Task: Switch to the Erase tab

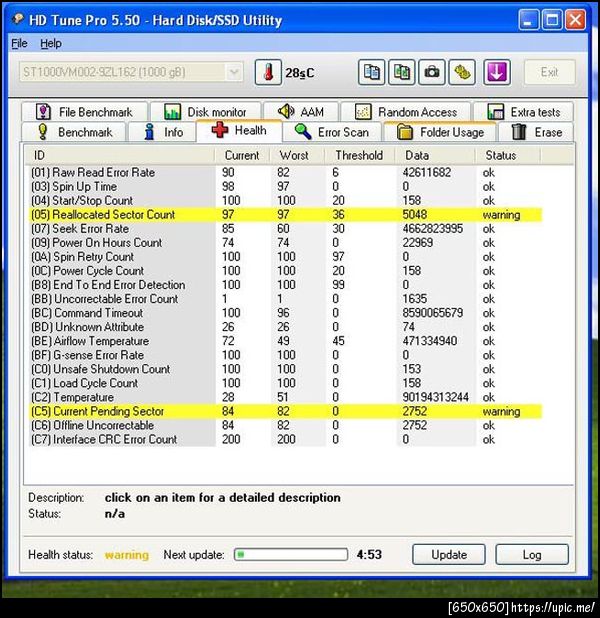Action: click(x=537, y=132)
